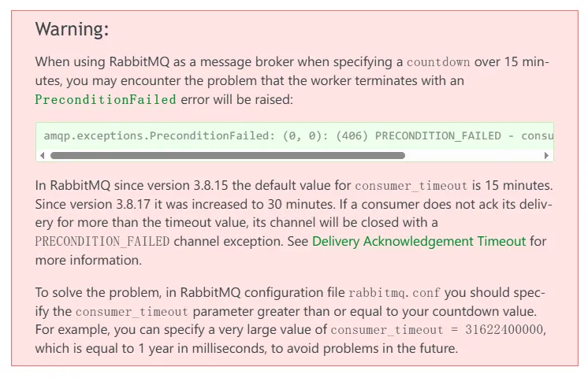Click consumer_timeout in the default value sentence
Image resolution: width=588 pixels, height=378 pixels.
click(411, 186)
